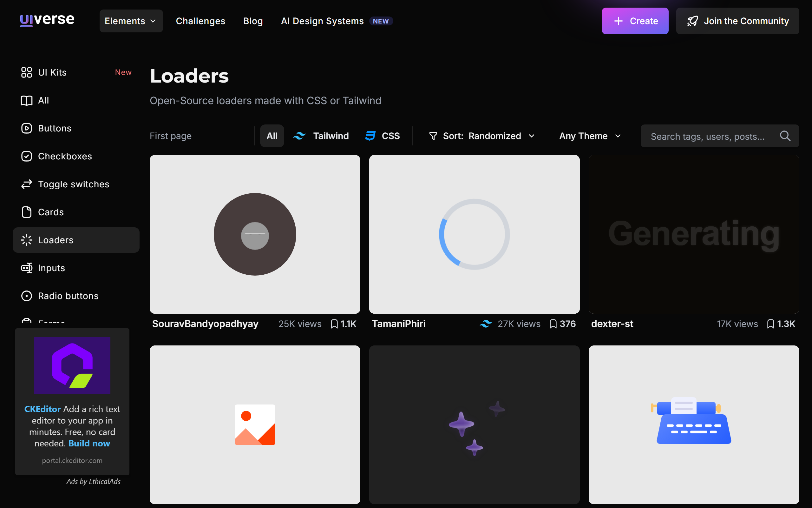Viewport: 812px width, 508px height.
Task: Open Toggle switches category icon
Action: click(x=27, y=184)
